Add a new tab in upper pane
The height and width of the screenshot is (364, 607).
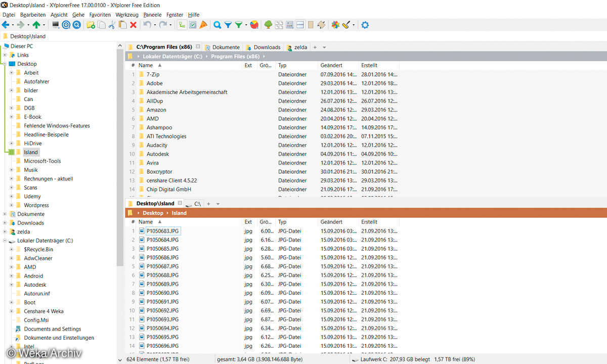tap(315, 47)
